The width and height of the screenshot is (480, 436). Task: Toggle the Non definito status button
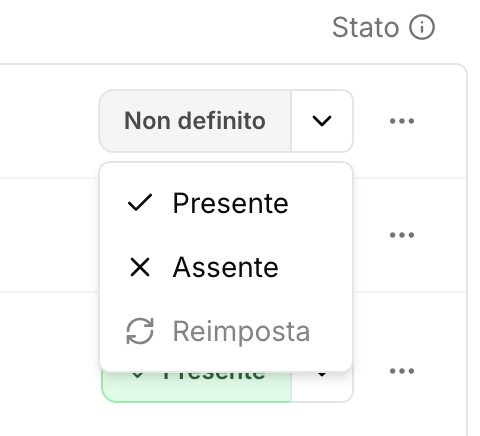(195, 121)
